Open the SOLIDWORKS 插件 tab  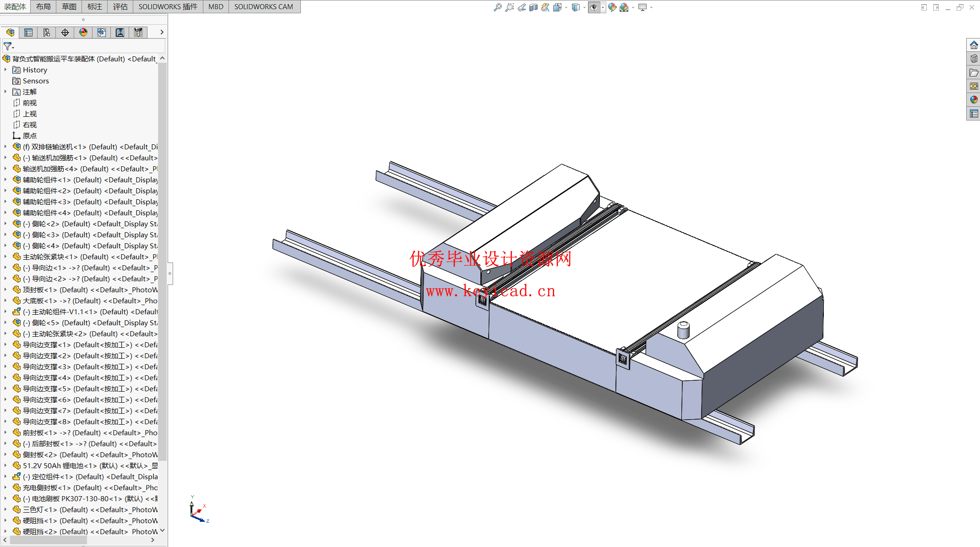click(168, 6)
